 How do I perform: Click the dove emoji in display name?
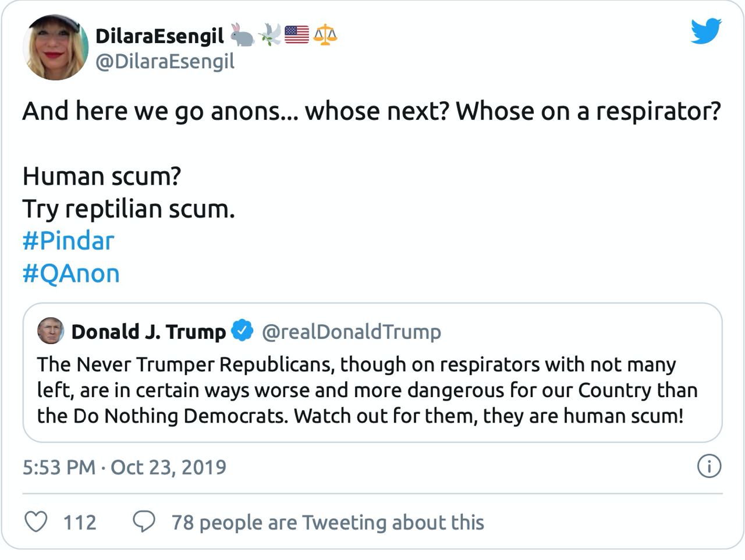(269, 35)
